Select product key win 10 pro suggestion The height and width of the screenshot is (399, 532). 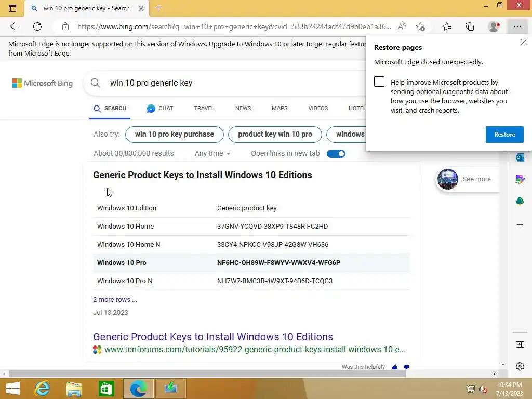(x=275, y=135)
